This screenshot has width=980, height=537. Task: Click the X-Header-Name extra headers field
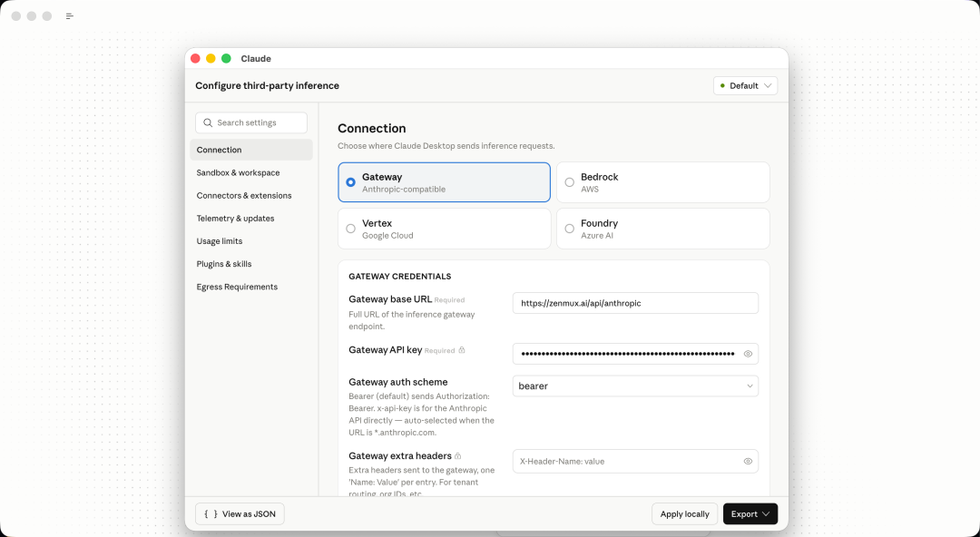[635, 462]
